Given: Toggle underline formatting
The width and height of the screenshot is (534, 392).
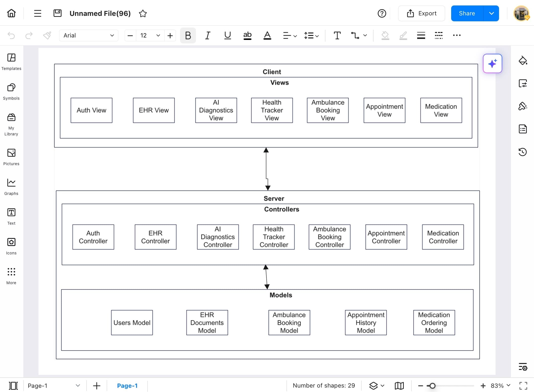Looking at the screenshot, I should coord(227,35).
